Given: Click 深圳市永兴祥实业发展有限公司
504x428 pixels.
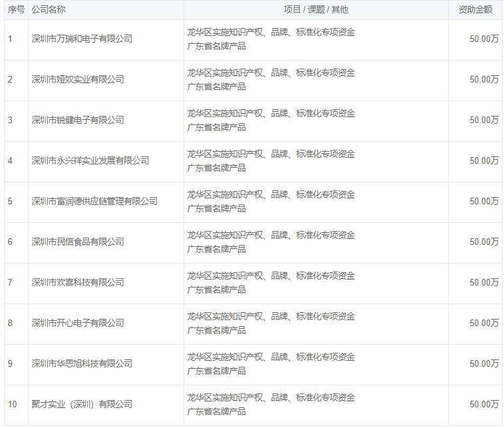Looking at the screenshot, I should [90, 161].
